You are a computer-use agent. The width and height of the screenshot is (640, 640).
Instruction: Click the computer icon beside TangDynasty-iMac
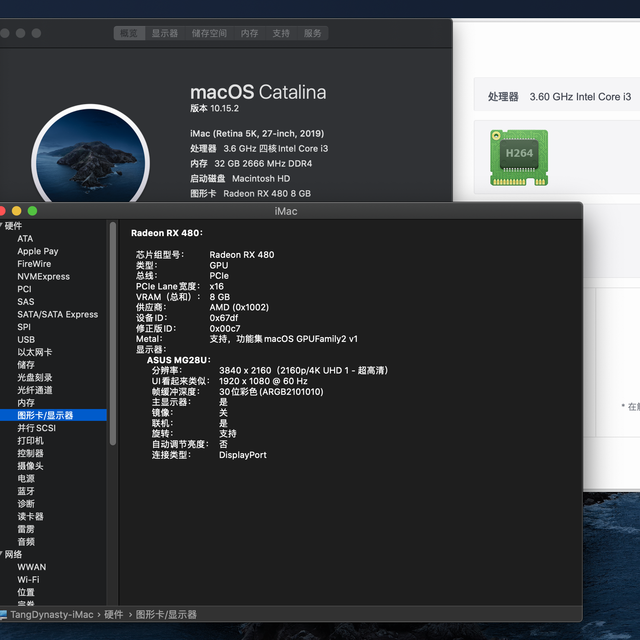(x=3, y=614)
